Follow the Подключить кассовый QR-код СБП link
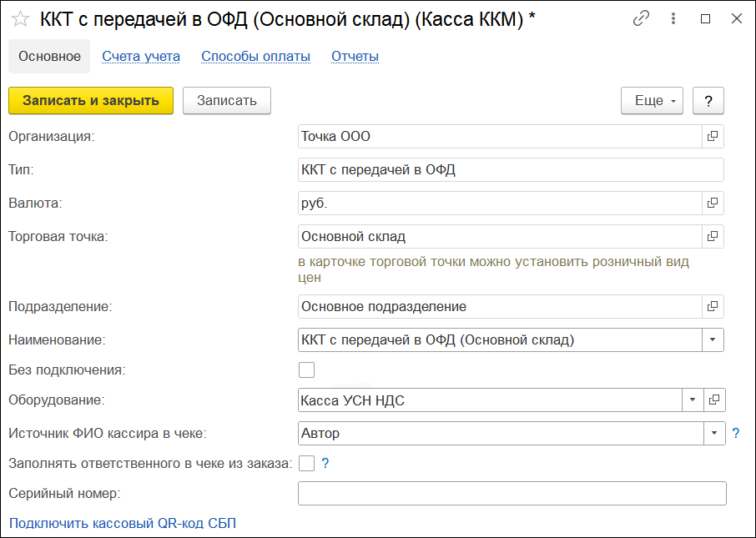 (x=123, y=523)
